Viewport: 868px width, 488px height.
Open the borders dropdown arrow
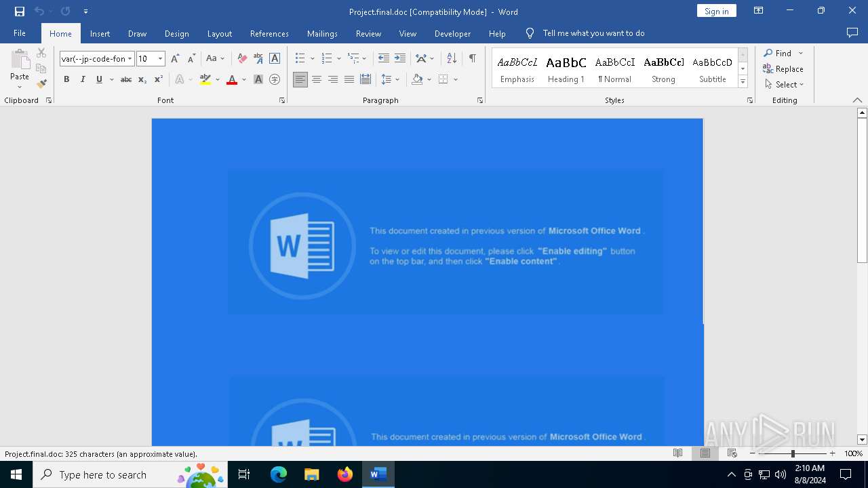pyautogui.click(x=456, y=79)
